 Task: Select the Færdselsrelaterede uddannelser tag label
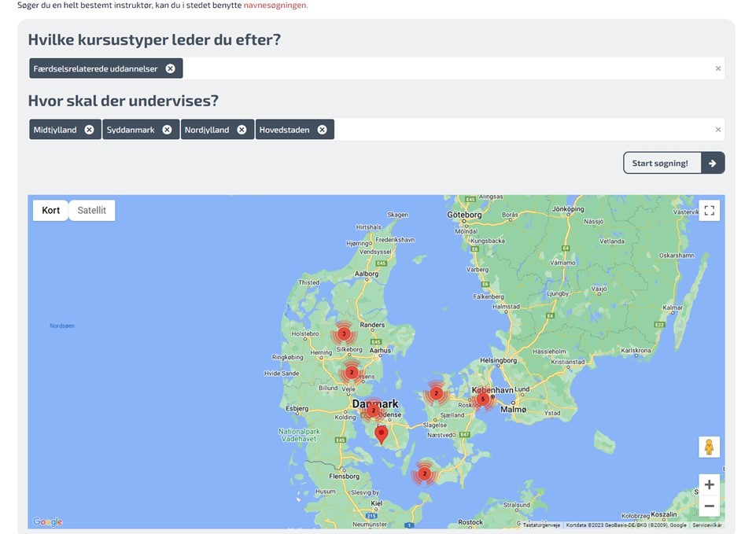click(x=95, y=68)
